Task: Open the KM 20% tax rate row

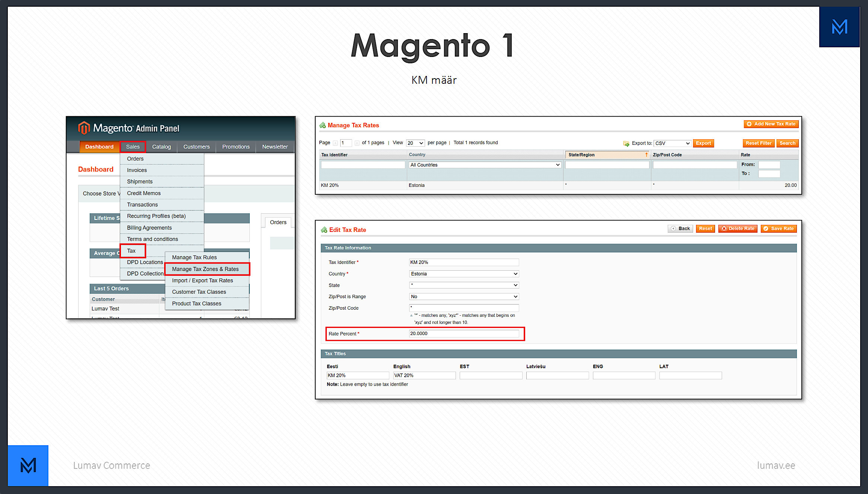Action: pos(559,185)
